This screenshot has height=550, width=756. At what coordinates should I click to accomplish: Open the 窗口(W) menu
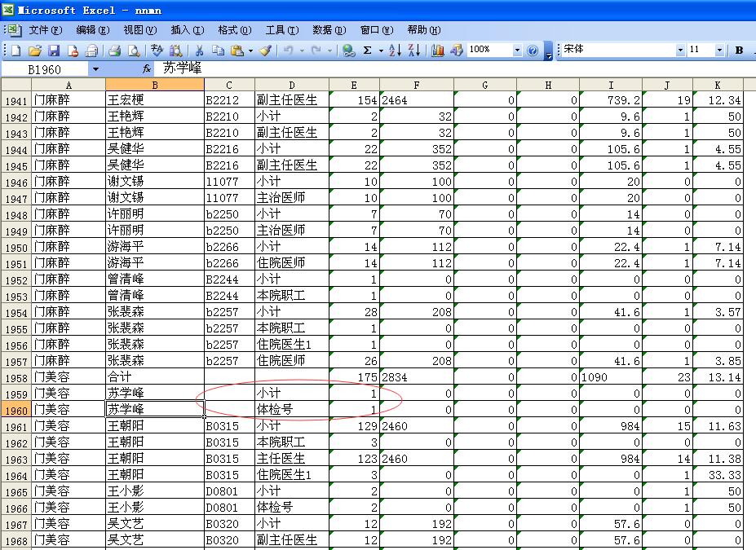(376, 30)
